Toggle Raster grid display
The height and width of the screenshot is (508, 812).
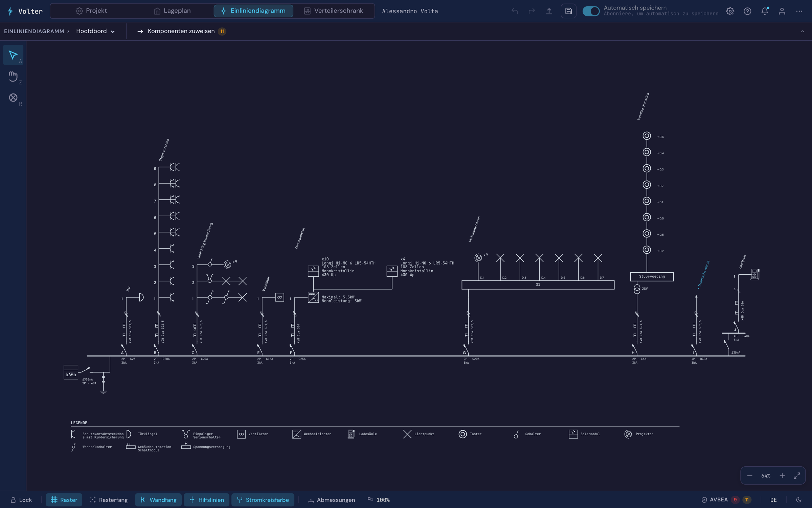pyautogui.click(x=64, y=500)
